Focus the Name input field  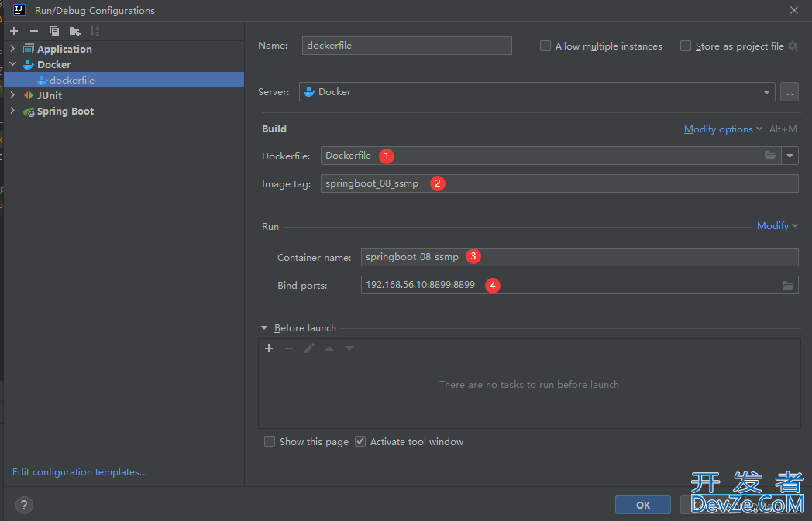(407, 46)
